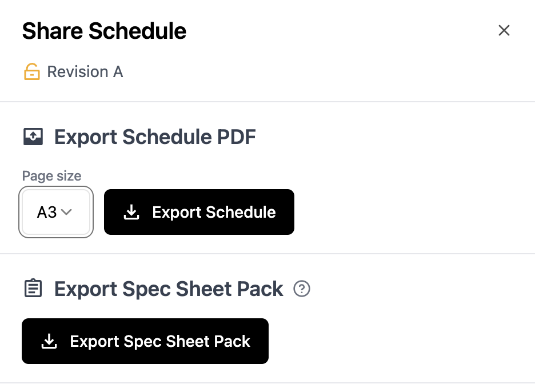
Task: Click download icon on Export Spec Sheet Pack button
Action: coord(50,342)
